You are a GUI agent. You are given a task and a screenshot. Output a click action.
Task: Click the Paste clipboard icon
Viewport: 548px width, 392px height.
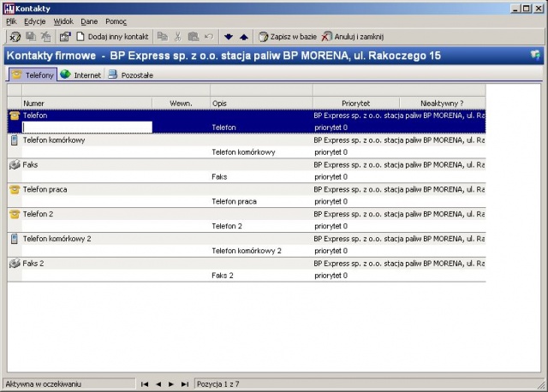(x=194, y=36)
